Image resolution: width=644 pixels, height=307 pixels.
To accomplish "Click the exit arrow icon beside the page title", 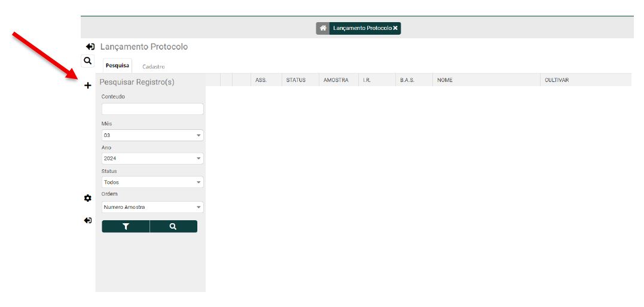I will click(90, 47).
